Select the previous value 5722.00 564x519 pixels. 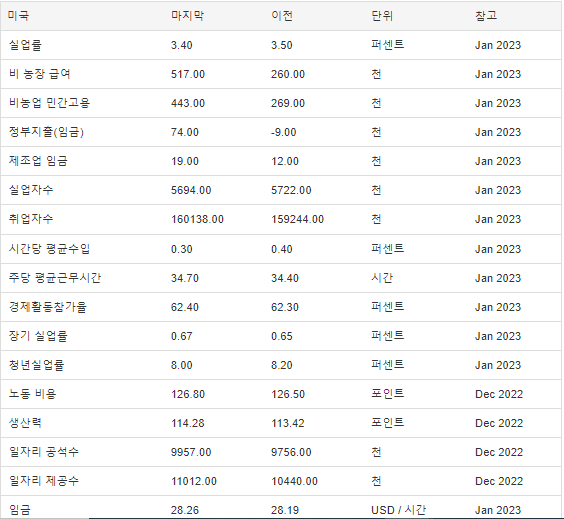tap(291, 190)
